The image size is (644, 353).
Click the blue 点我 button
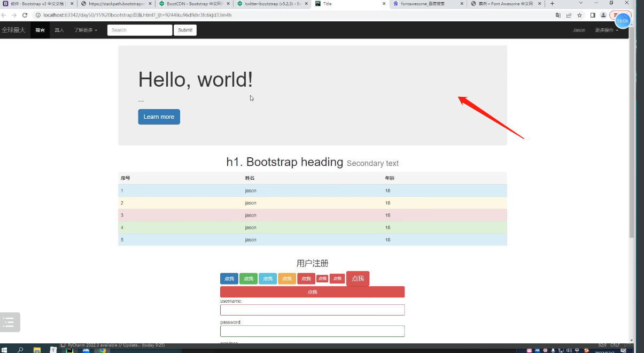click(x=229, y=279)
